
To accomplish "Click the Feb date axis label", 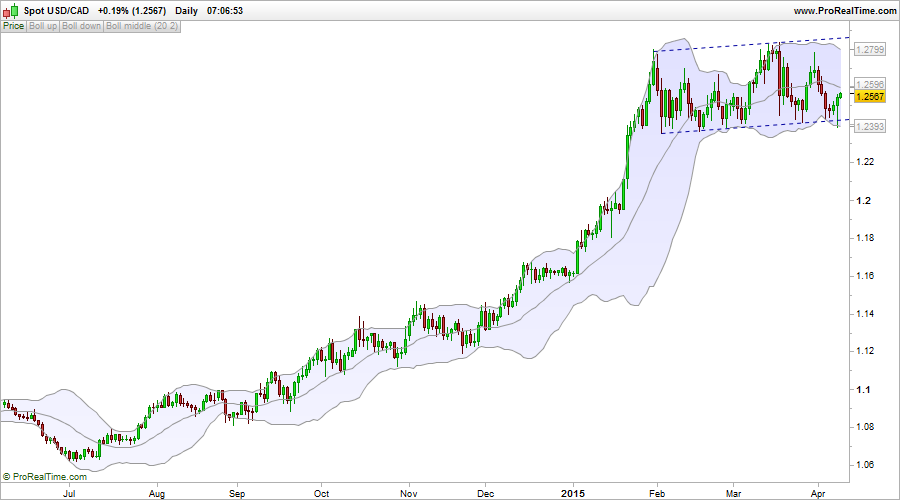I will (x=657, y=494).
